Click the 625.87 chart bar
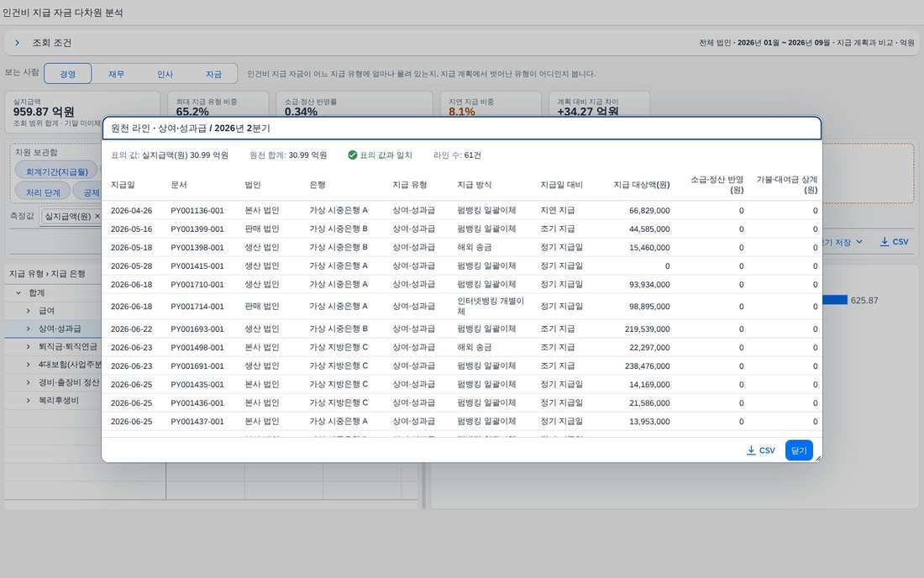Image resolution: width=924 pixels, height=578 pixels. pos(834,300)
